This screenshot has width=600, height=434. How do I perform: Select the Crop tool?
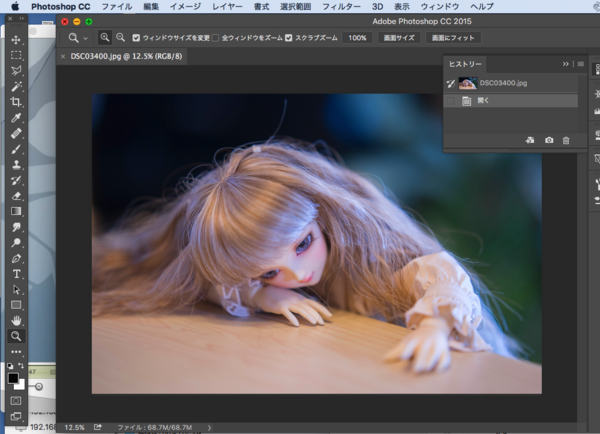pyautogui.click(x=16, y=102)
